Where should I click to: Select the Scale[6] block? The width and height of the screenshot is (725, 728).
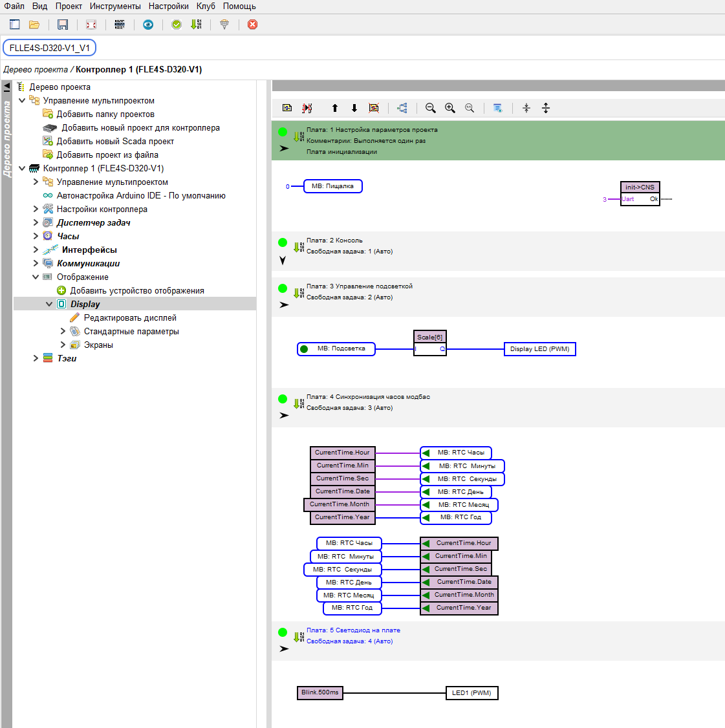tap(430, 343)
